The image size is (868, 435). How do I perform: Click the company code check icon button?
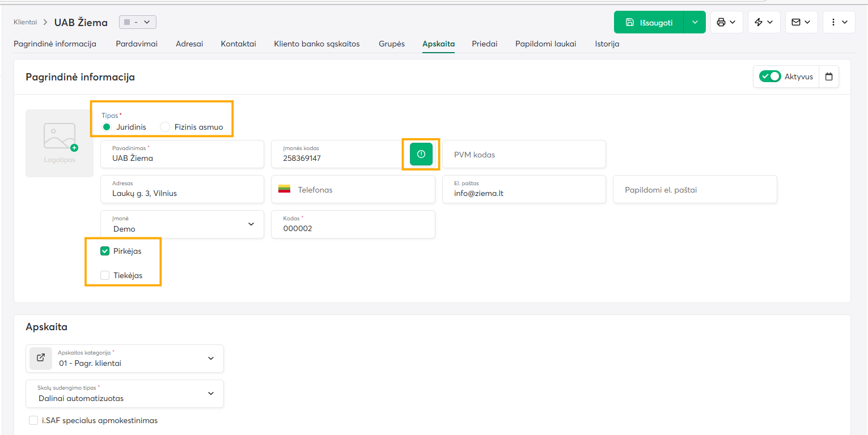[x=421, y=154]
